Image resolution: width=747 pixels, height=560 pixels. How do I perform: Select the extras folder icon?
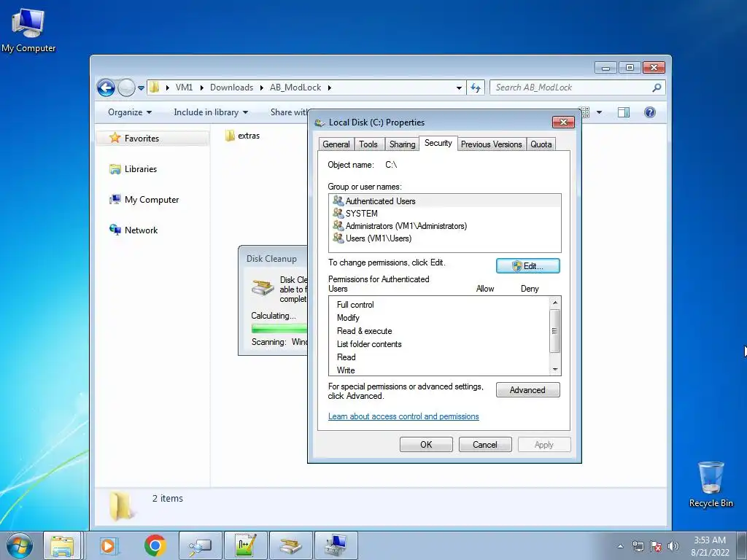(x=230, y=136)
